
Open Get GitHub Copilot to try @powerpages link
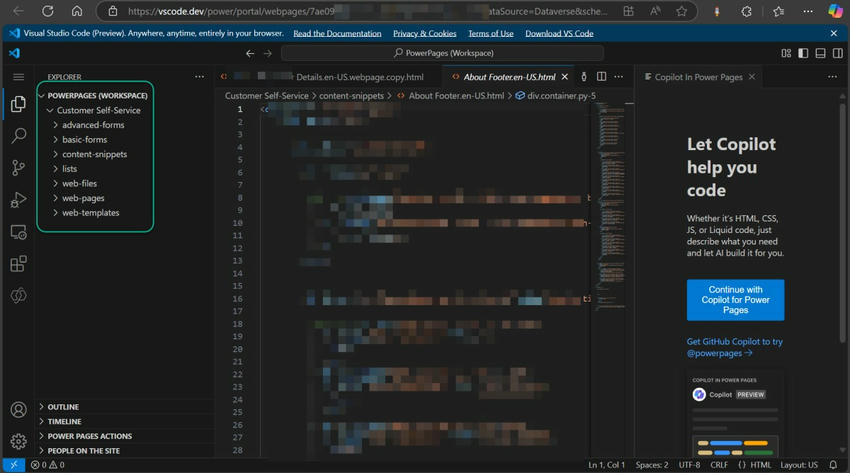(x=735, y=347)
